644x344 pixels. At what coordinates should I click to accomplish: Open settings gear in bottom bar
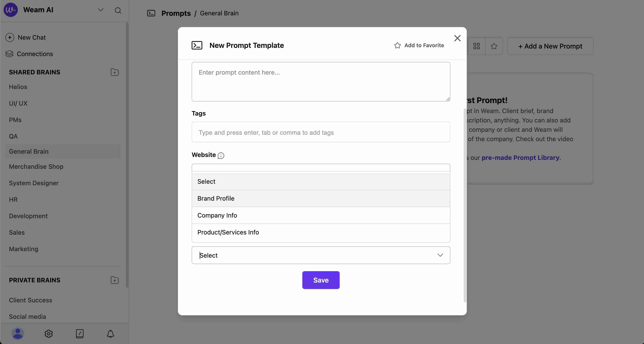point(49,334)
